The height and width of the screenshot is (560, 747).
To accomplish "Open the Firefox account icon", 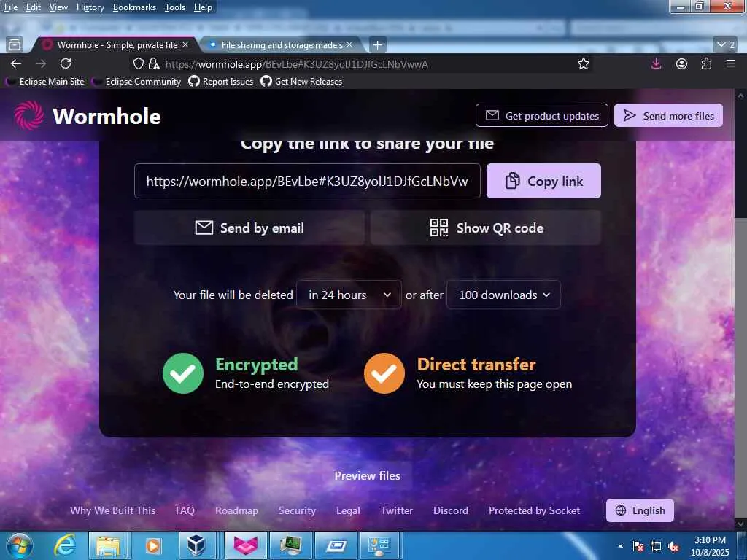I will point(682,64).
